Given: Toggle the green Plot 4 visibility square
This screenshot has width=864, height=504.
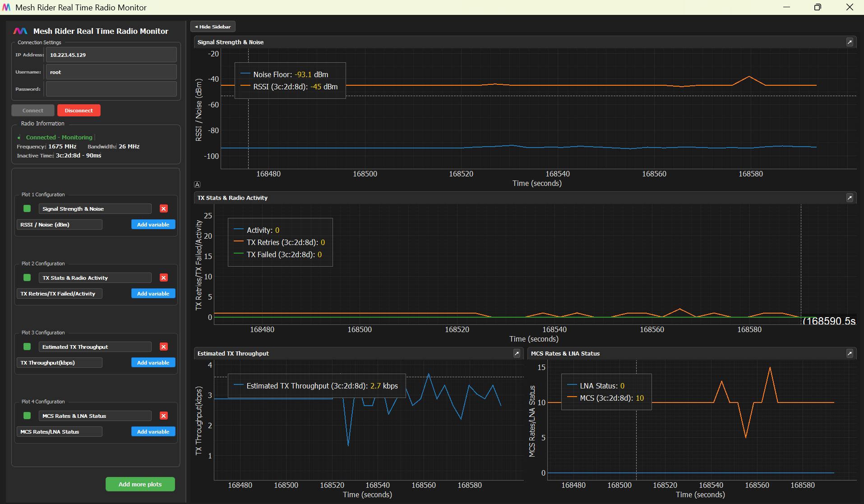Looking at the screenshot, I should (27, 416).
